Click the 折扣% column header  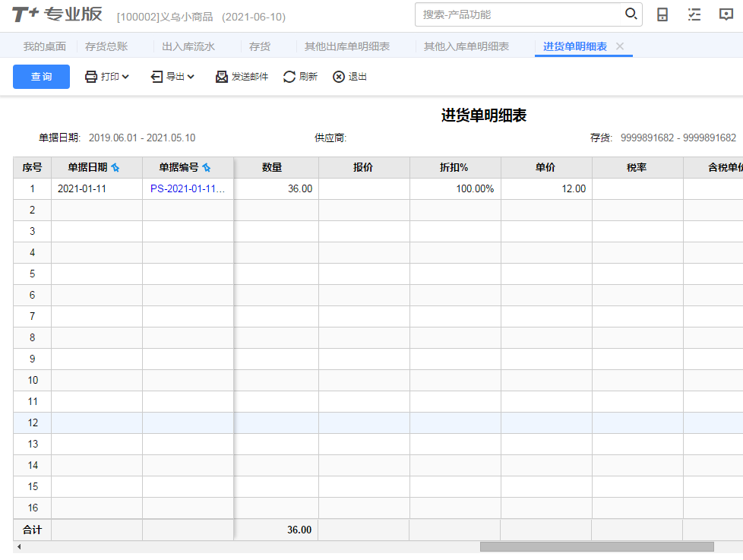454,167
